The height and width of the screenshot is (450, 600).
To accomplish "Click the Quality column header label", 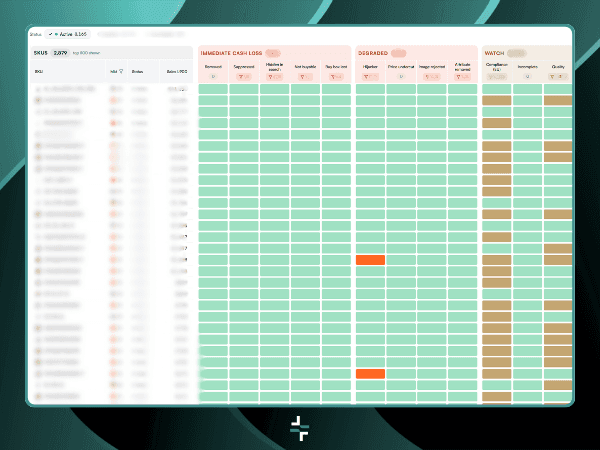I will coord(558,67).
